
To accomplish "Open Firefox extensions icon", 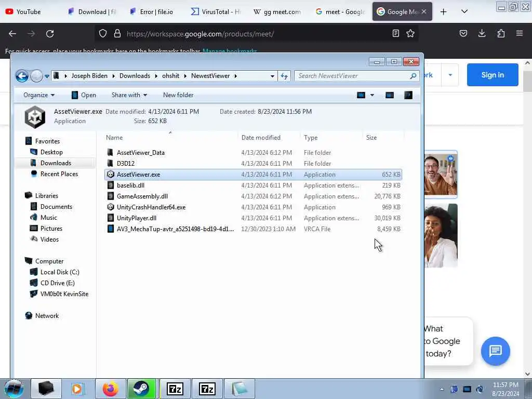I will tap(501, 33).
